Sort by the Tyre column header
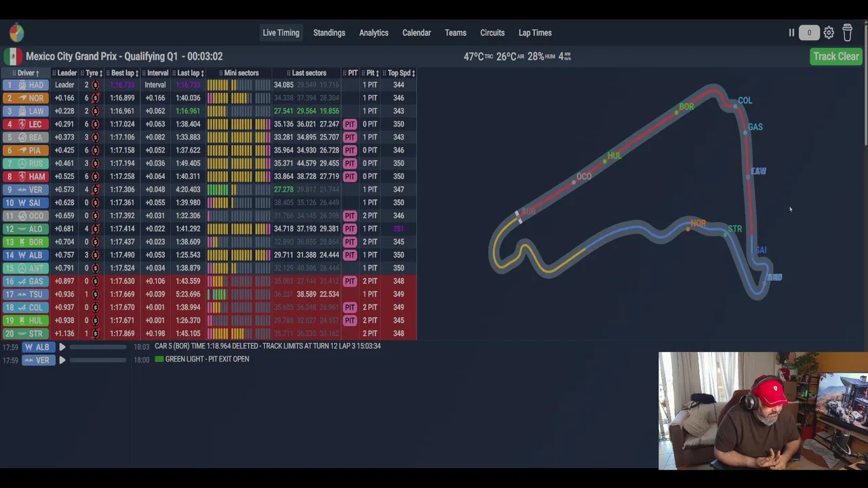 92,73
